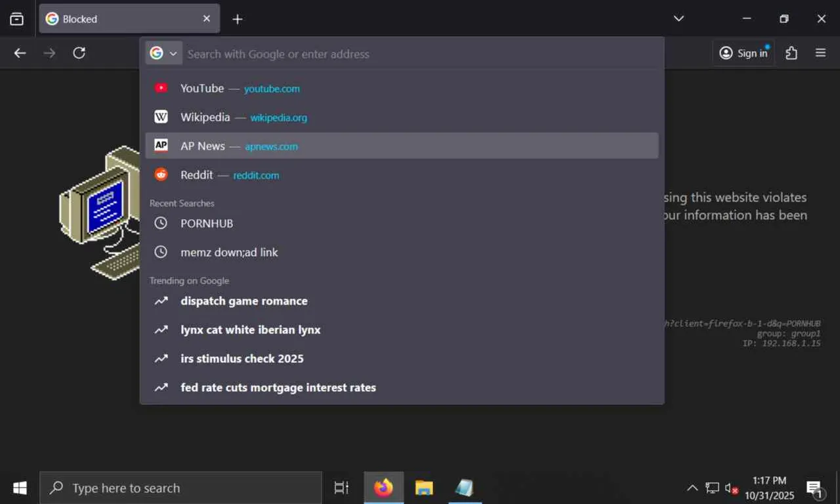Image resolution: width=840 pixels, height=504 pixels.
Task: Open the clock showing 1:17 PM
Action: coord(769,488)
